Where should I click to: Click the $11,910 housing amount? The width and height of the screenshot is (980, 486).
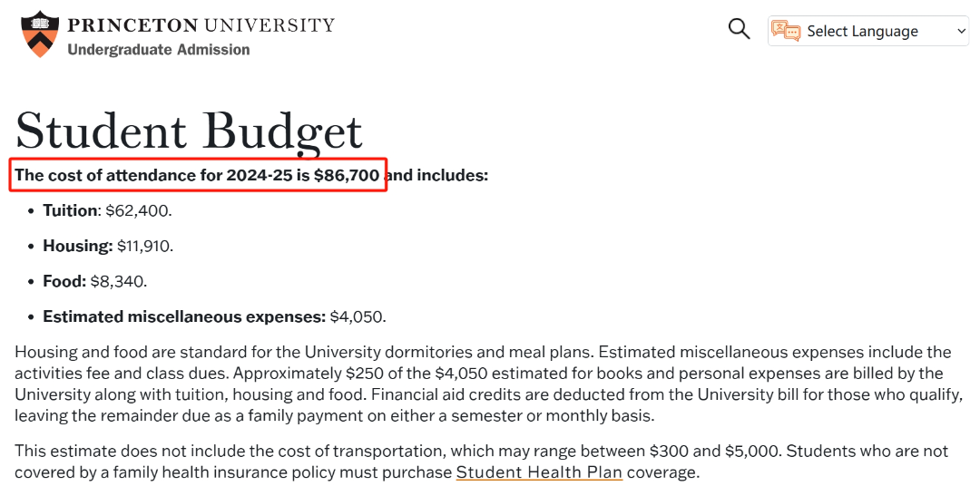coord(145,246)
